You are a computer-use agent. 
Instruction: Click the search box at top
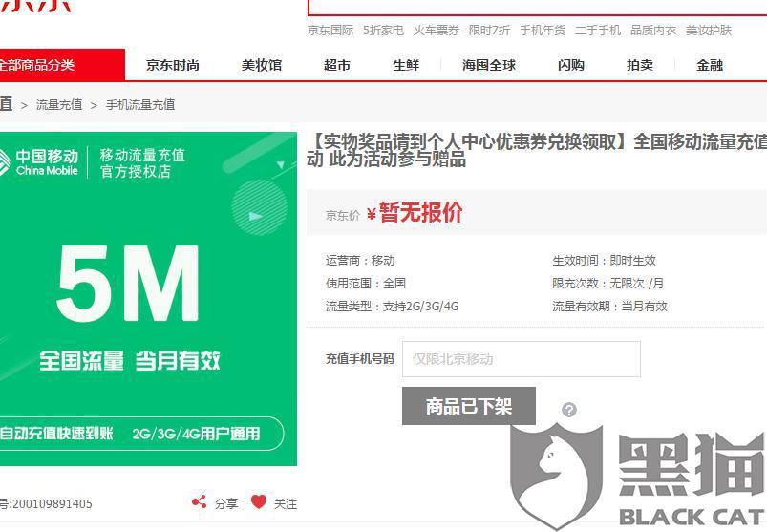pyautogui.click(x=537, y=8)
